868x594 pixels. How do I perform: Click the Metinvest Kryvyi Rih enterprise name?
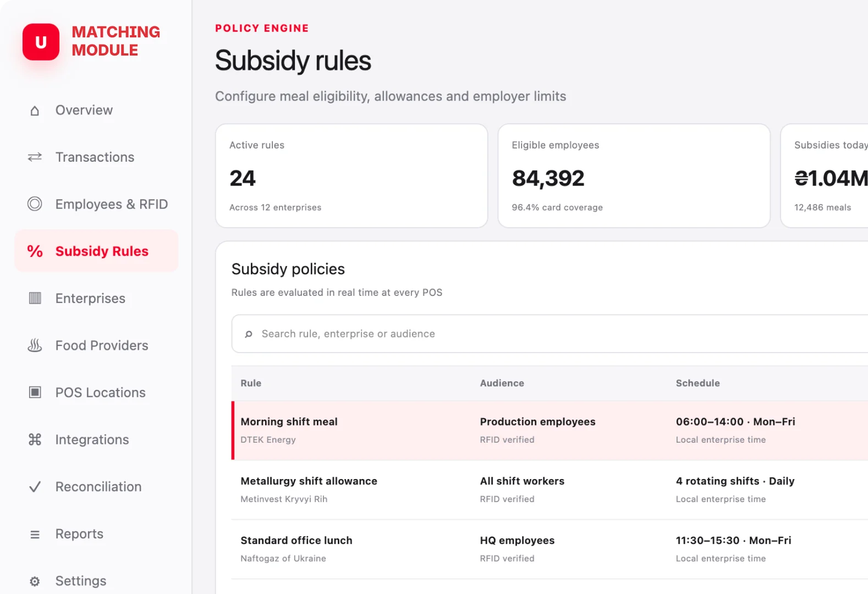pos(284,499)
